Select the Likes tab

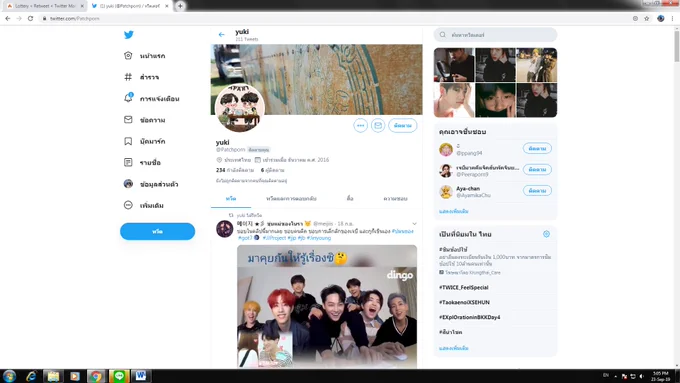tap(395, 199)
